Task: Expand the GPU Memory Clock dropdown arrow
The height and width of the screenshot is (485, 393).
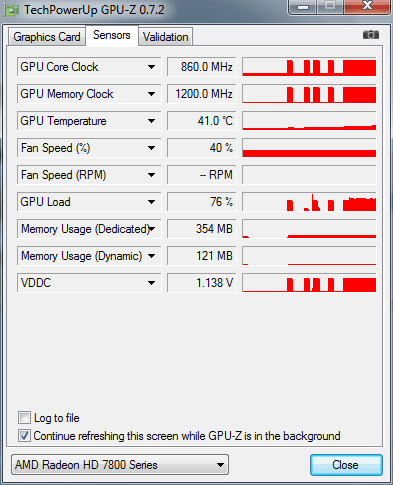Action: tap(151, 94)
